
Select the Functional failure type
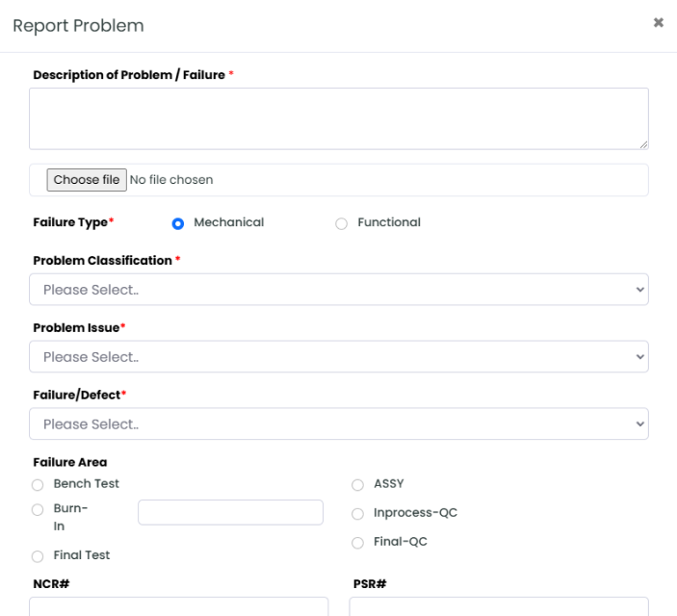[341, 223]
